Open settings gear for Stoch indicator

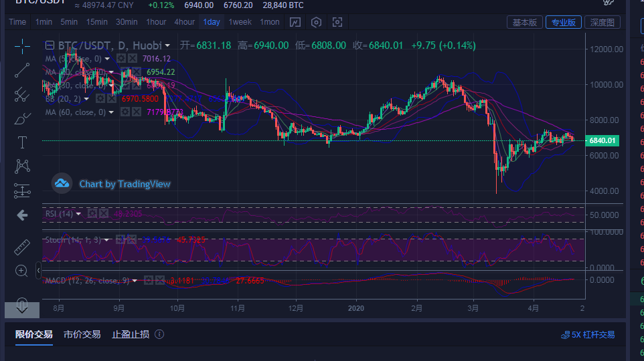120,239
